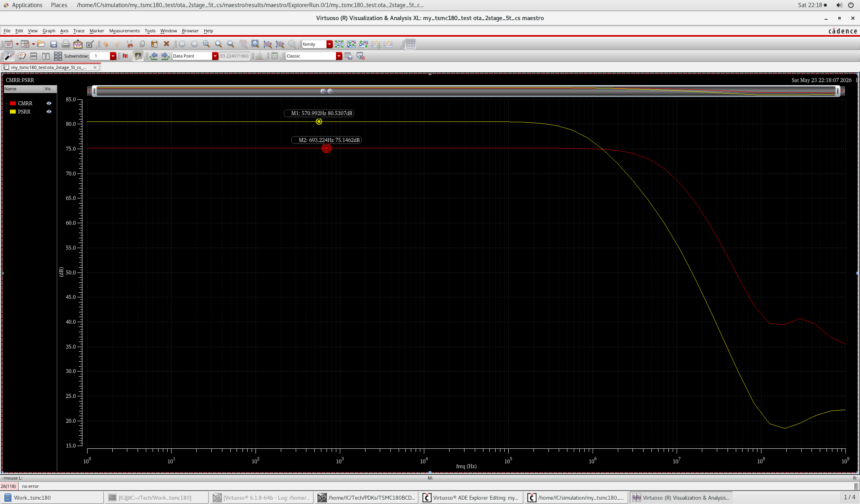Click the grid display icon
This screenshot has height=504, width=860.
410,44
